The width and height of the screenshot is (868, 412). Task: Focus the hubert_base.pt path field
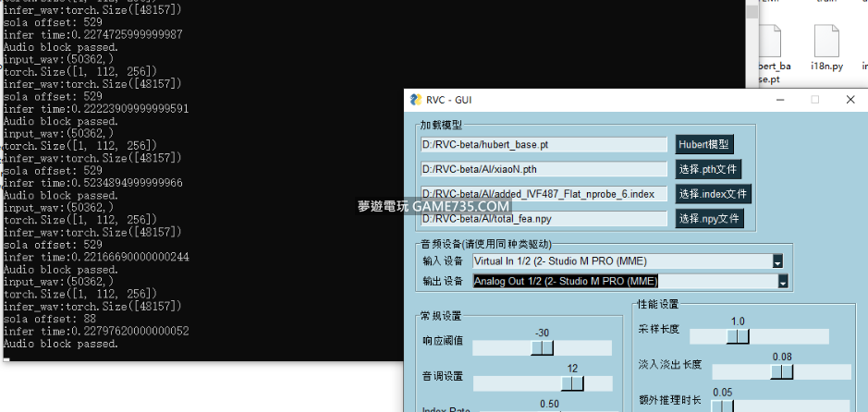544,145
